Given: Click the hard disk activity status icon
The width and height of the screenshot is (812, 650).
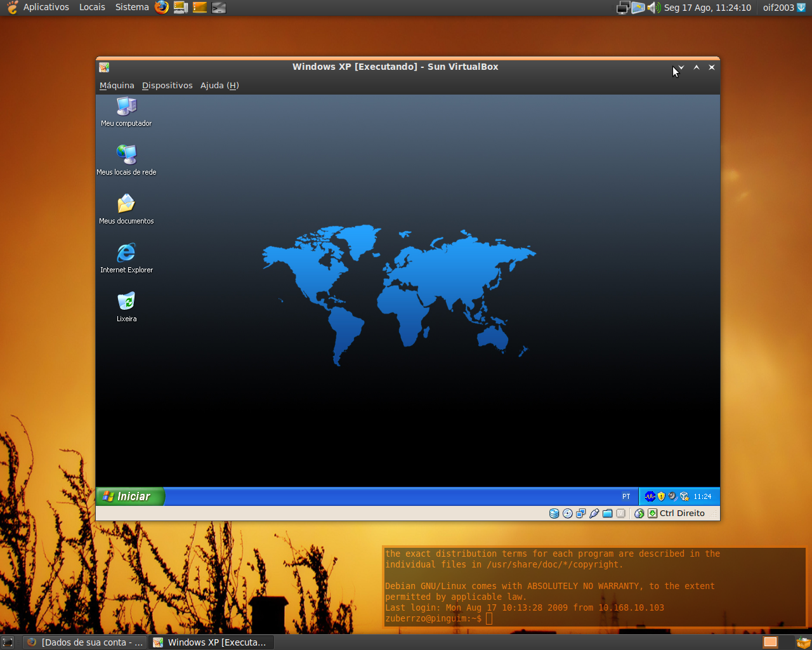Looking at the screenshot, I should 554,514.
